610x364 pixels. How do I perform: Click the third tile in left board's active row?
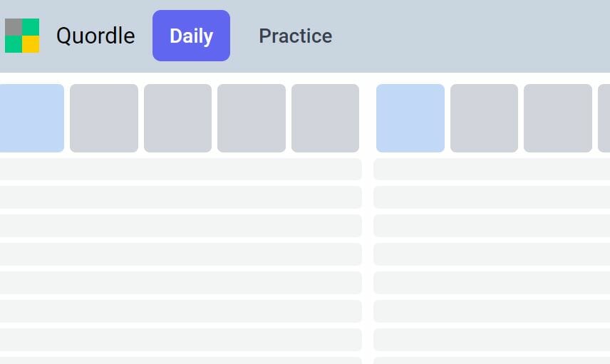pos(177,118)
